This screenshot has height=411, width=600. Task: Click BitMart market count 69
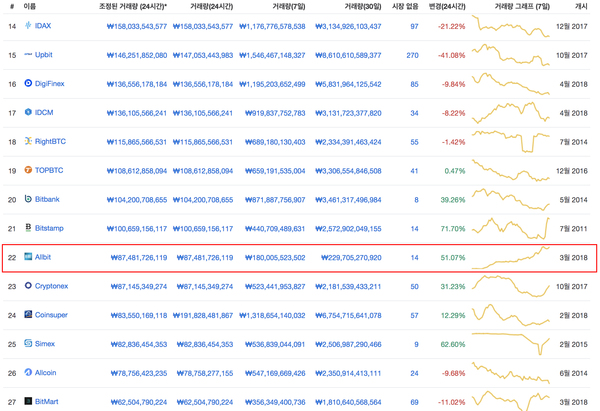pos(414,402)
